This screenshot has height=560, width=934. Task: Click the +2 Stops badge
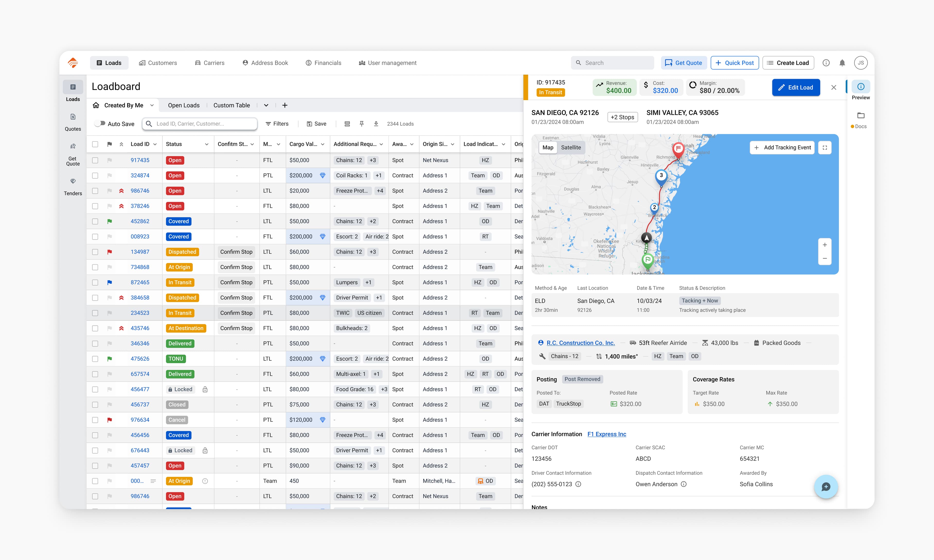click(622, 117)
